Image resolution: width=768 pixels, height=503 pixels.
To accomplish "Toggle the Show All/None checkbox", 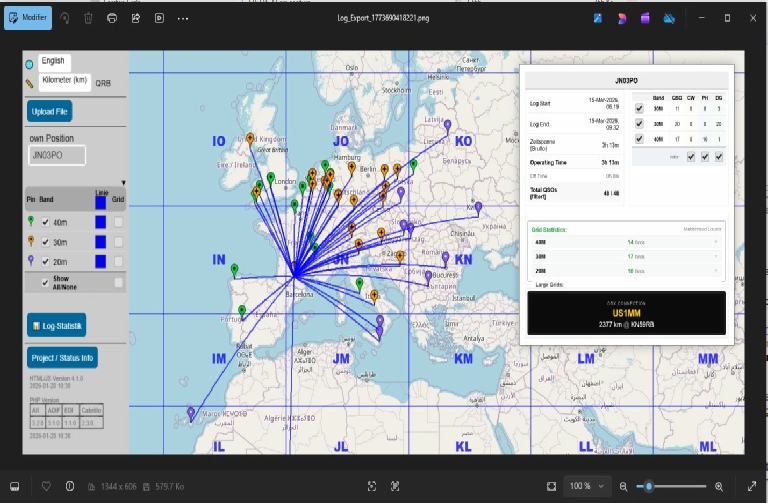I will [x=45, y=283].
